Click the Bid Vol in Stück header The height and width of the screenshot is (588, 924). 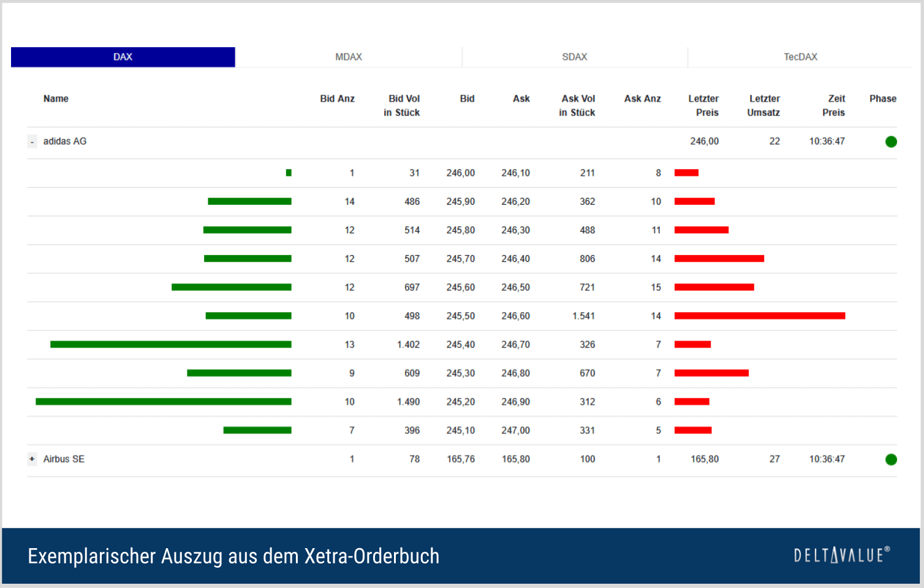pyautogui.click(x=402, y=105)
